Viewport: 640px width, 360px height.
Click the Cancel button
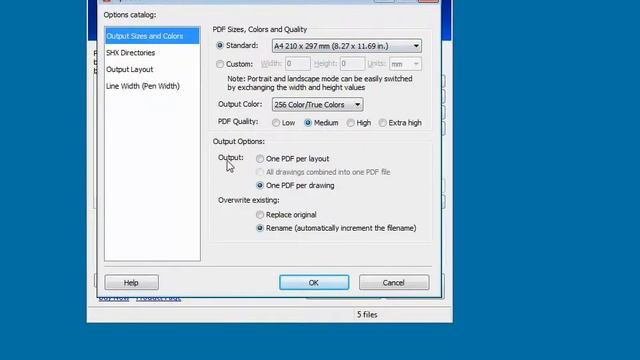click(394, 282)
